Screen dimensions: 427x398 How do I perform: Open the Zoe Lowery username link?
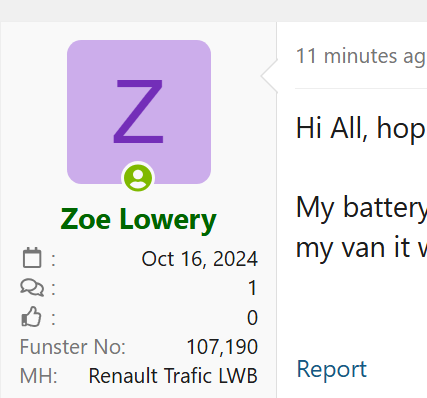click(x=139, y=219)
